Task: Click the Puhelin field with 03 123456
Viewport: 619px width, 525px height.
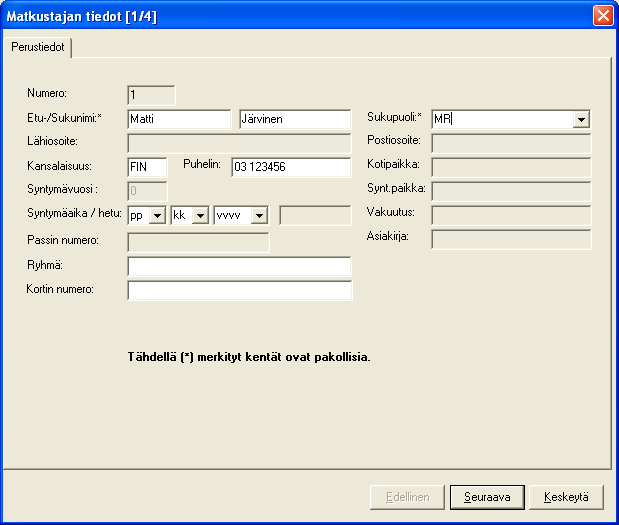Action: pyautogui.click(x=291, y=167)
